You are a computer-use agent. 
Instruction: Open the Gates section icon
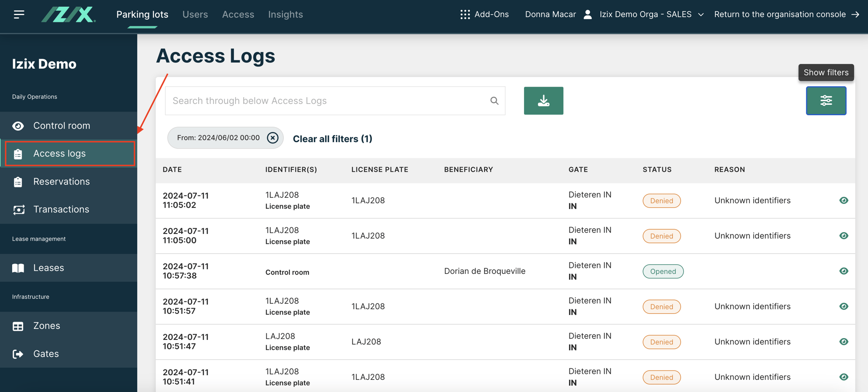pyautogui.click(x=18, y=354)
